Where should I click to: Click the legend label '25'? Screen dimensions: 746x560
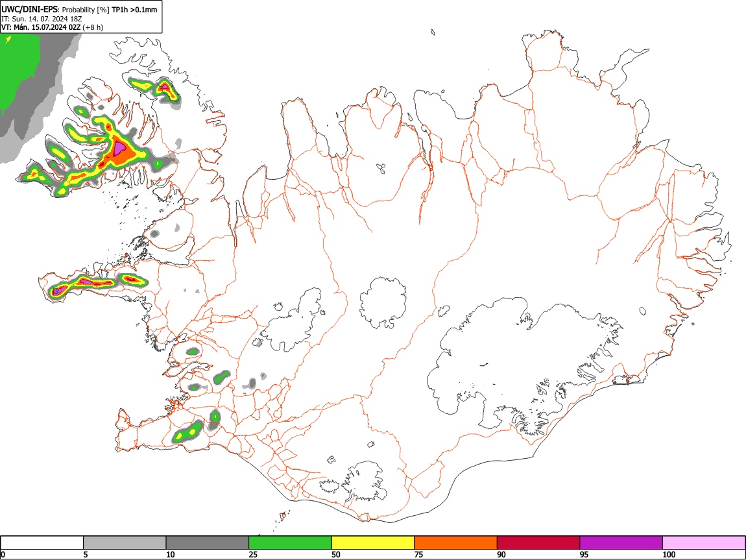(253, 554)
